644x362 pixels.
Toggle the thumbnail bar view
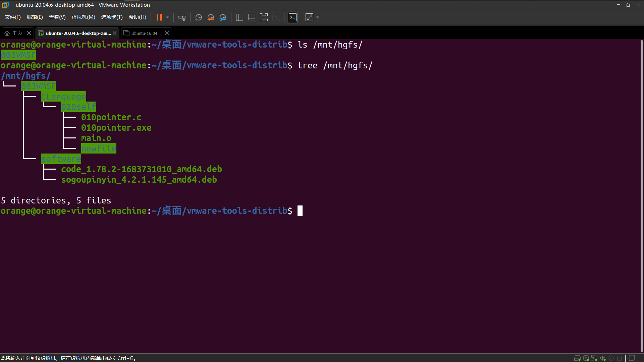coord(252,17)
